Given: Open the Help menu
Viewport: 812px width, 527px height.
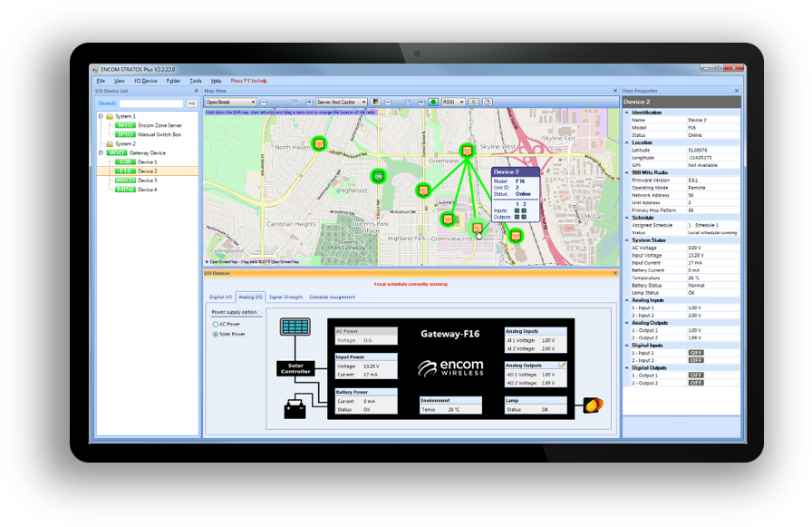Looking at the screenshot, I should click(x=216, y=81).
